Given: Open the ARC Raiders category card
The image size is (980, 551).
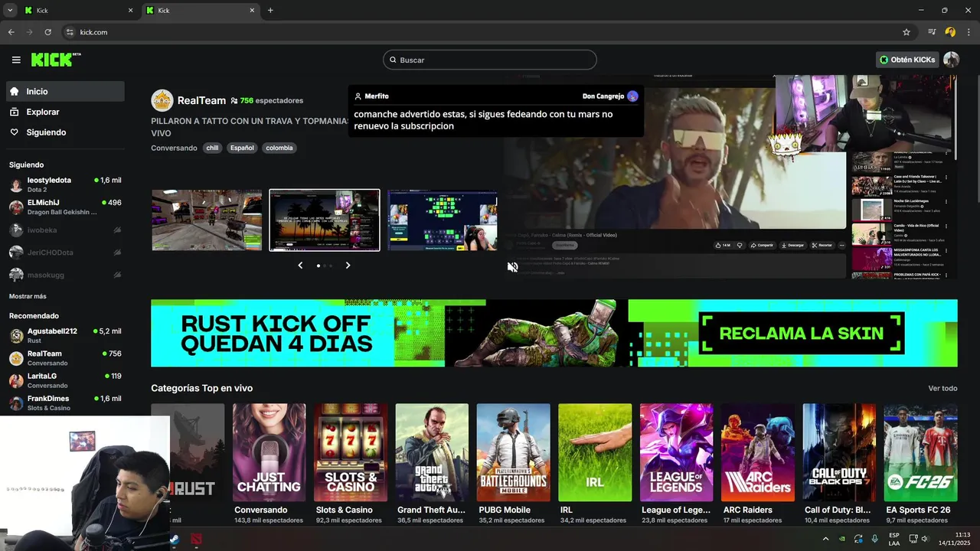Looking at the screenshot, I should click(758, 452).
